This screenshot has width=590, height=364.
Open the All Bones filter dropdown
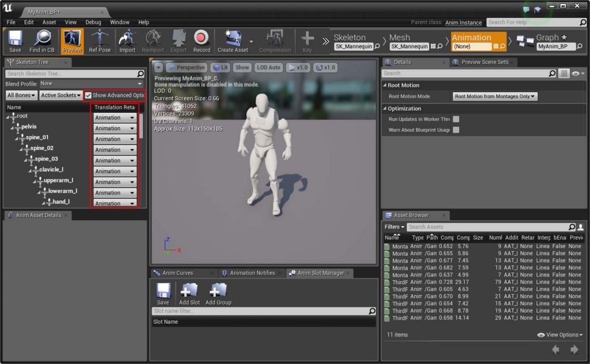pyautogui.click(x=21, y=96)
